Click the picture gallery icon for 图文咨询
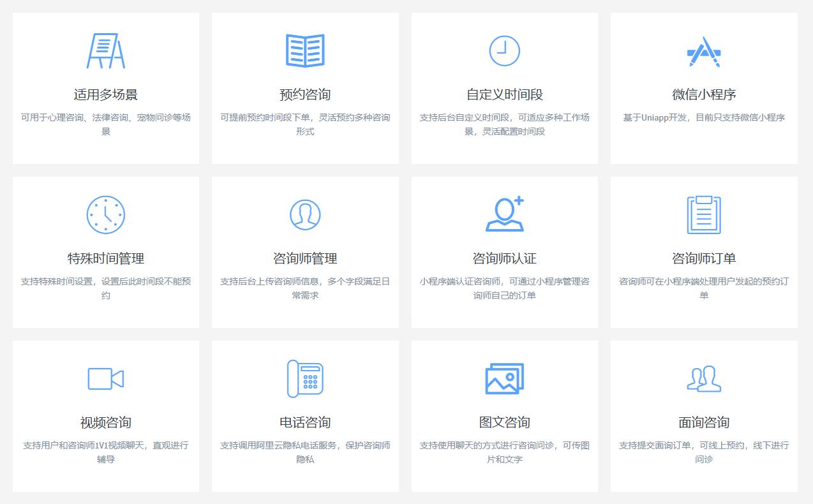Screen dimensions: 813x504 [x=504, y=379]
